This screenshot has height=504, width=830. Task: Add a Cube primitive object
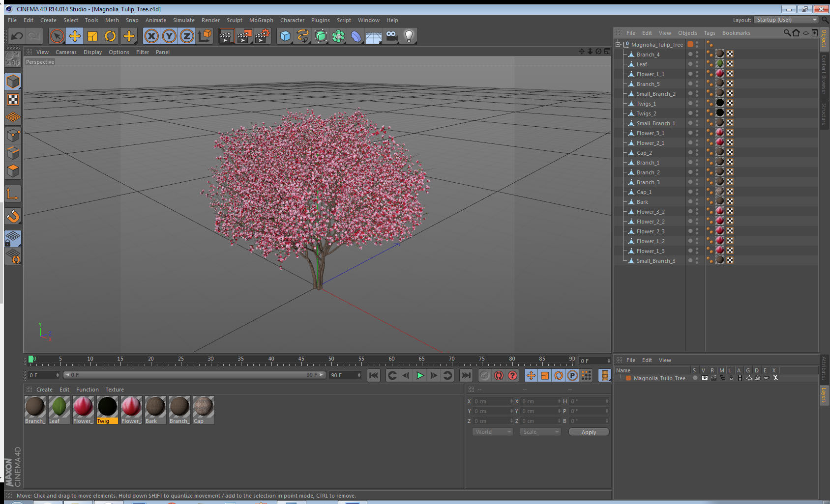tap(285, 36)
